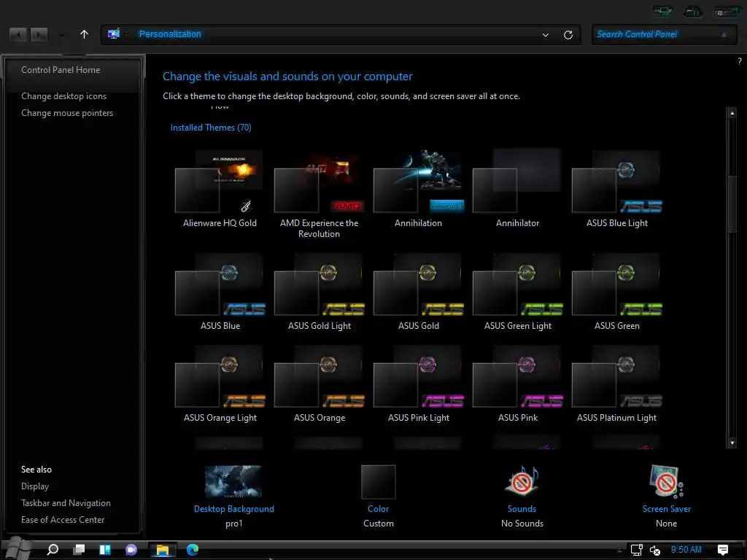Viewport: 747px width, 560px height.
Task: Pick the ASUS Orange theme
Action: (320, 384)
